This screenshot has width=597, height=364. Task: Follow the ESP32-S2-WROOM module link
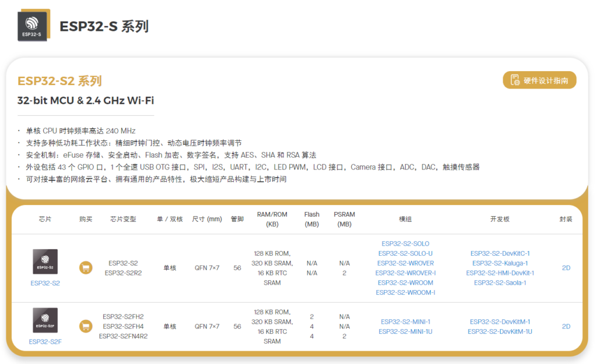[405, 283]
